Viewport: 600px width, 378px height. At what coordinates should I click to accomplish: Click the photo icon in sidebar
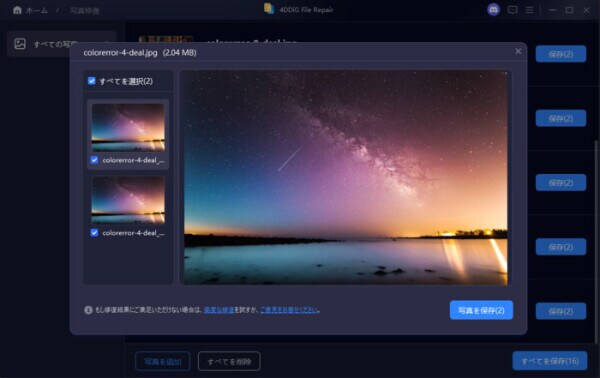click(20, 44)
